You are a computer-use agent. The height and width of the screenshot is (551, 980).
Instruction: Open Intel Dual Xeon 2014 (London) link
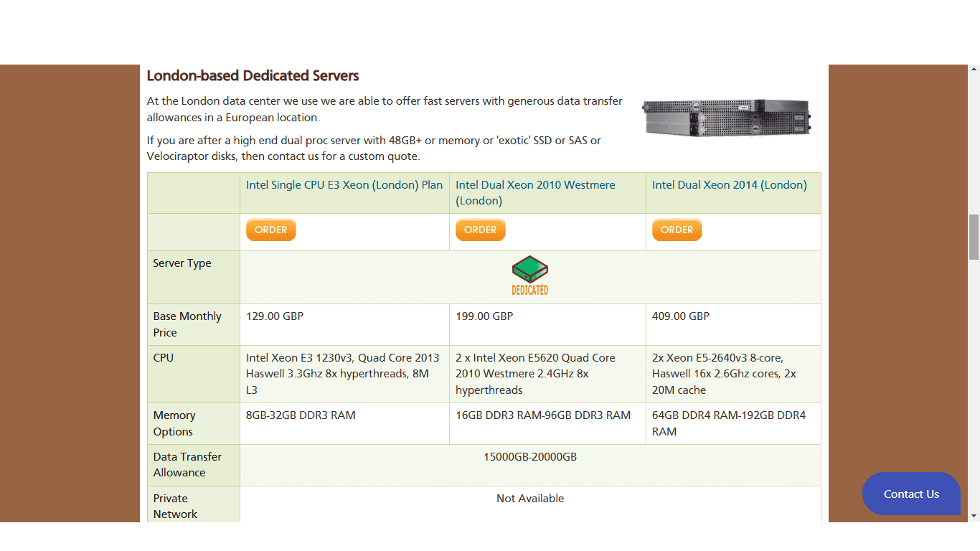[x=729, y=185]
